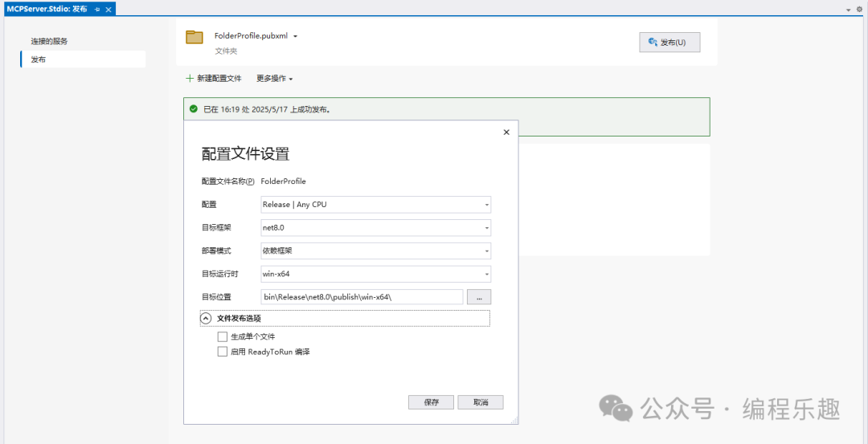
Task: Select 发布 in the sidebar
Action: [83, 59]
